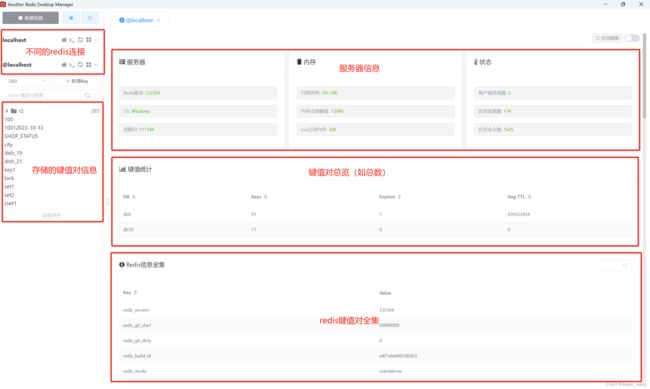This screenshot has height=389, width=650.
Task: Open the set2 key
Action: (9, 195)
